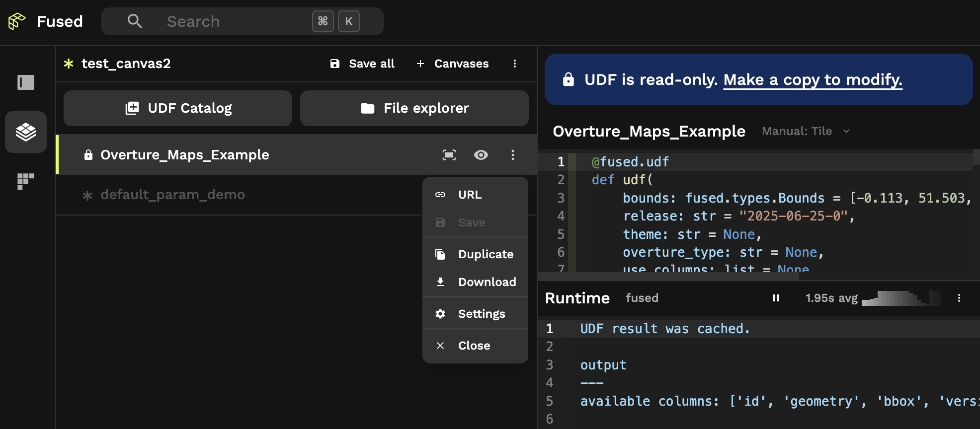Expand the Manual: Tile mode dropdown
This screenshot has height=429, width=980.
click(x=806, y=131)
